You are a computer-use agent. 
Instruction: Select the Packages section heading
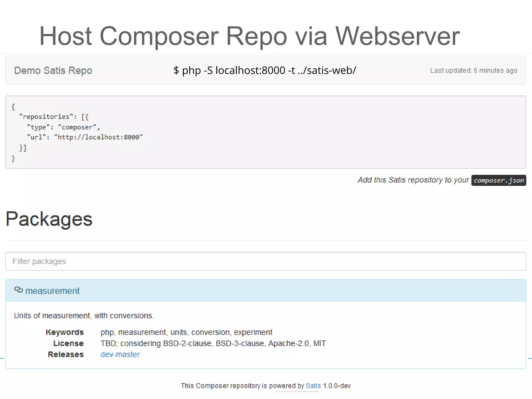click(49, 219)
